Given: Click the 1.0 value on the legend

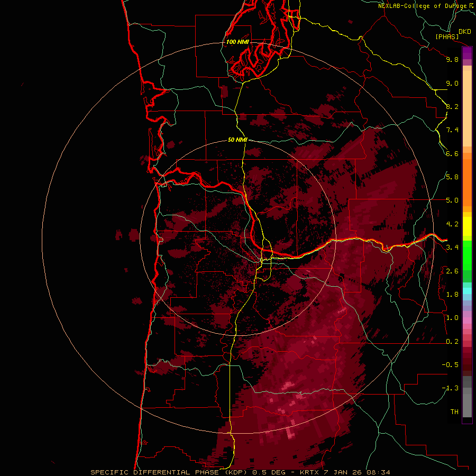Looking at the screenshot, I should click(x=452, y=318).
